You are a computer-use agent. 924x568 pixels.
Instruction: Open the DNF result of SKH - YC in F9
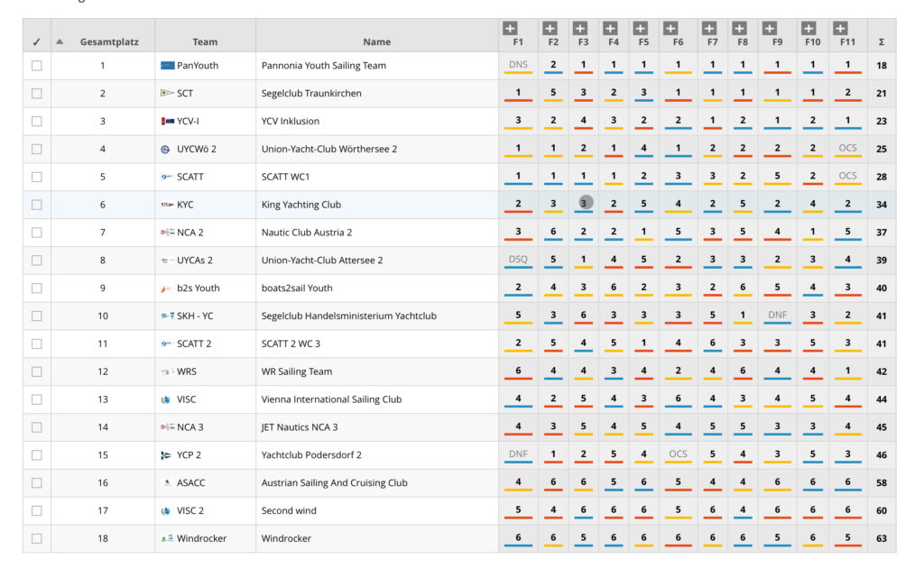(x=777, y=315)
